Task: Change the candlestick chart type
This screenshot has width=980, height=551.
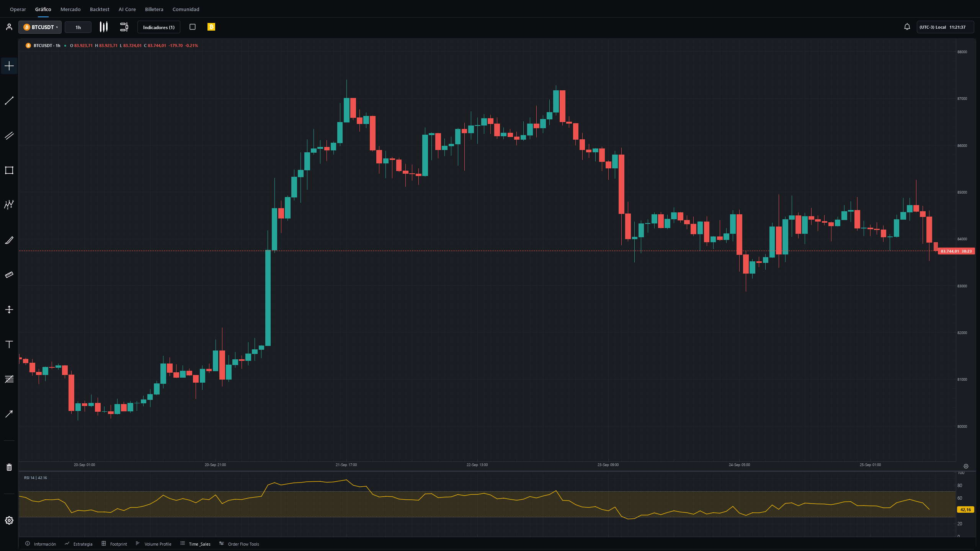Action: pyautogui.click(x=104, y=27)
